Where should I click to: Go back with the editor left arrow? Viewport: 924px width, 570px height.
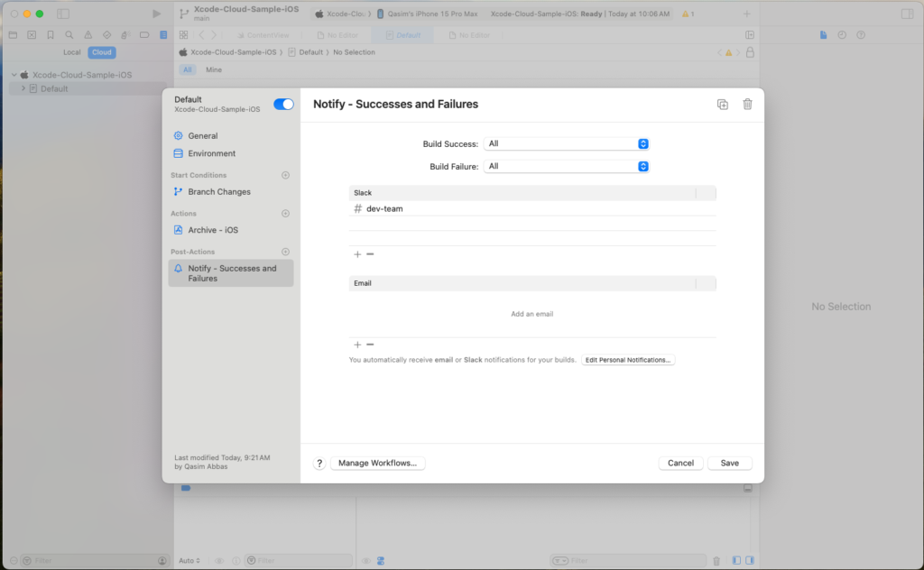click(x=201, y=35)
